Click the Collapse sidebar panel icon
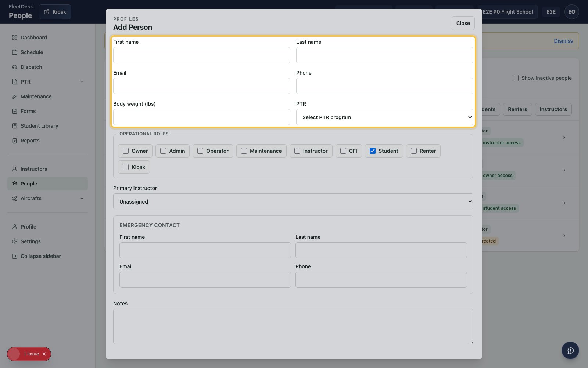Image resolution: width=588 pixels, height=368 pixels. click(15, 256)
